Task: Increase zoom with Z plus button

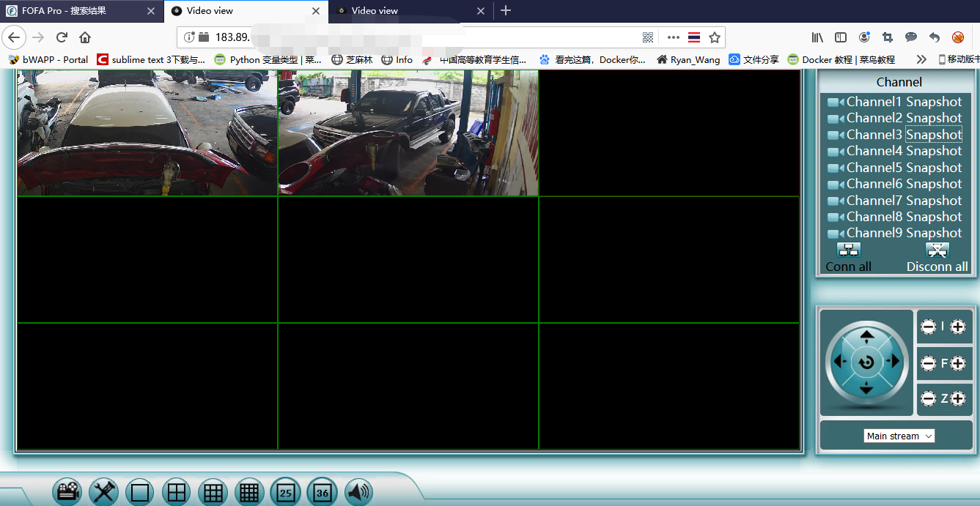Action: [957, 398]
